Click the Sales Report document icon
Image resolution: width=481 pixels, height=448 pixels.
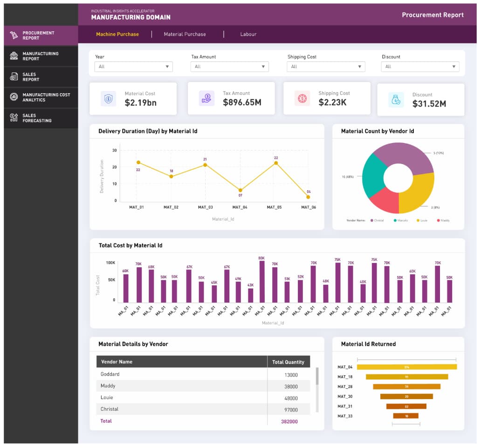(14, 77)
